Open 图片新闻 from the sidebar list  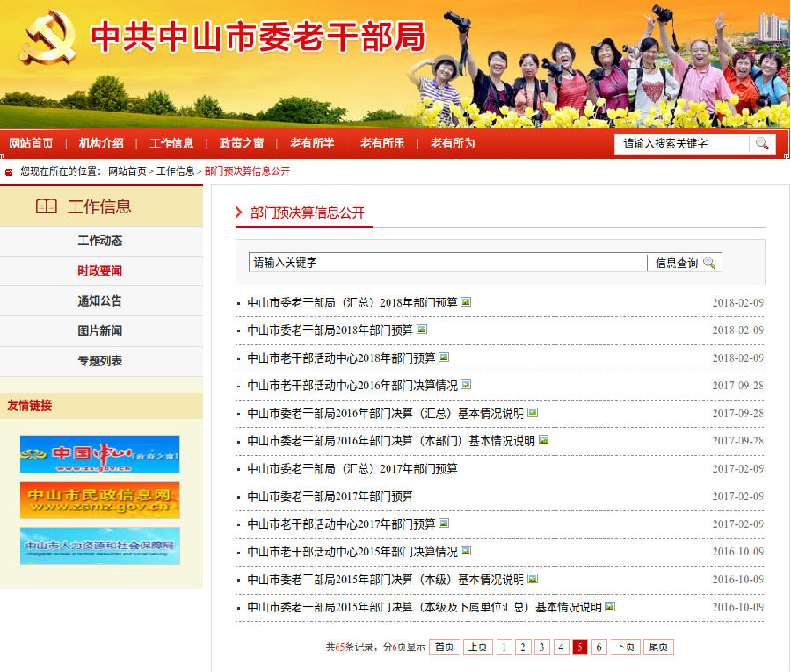coord(100,331)
